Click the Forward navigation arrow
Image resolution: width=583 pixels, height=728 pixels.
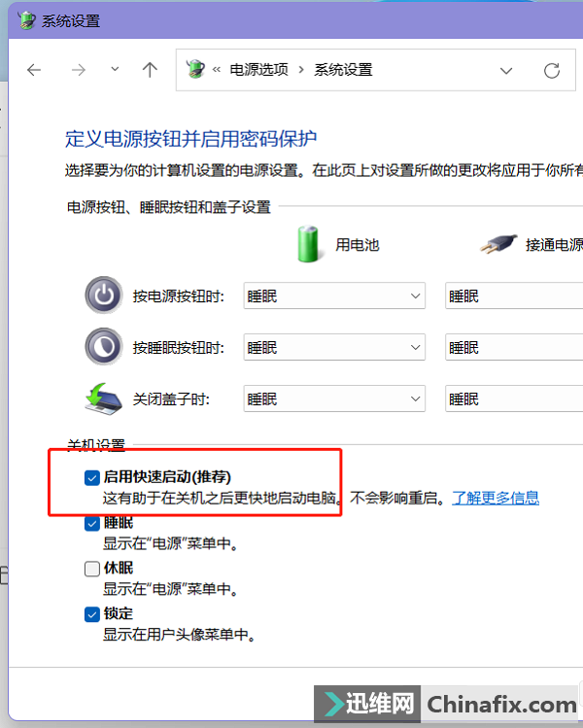(80, 70)
